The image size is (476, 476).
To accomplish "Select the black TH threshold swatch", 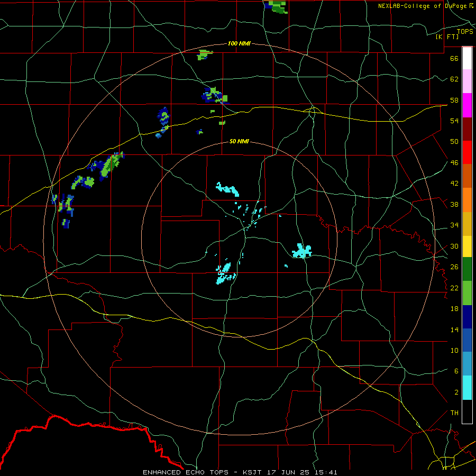I will click(x=467, y=411).
